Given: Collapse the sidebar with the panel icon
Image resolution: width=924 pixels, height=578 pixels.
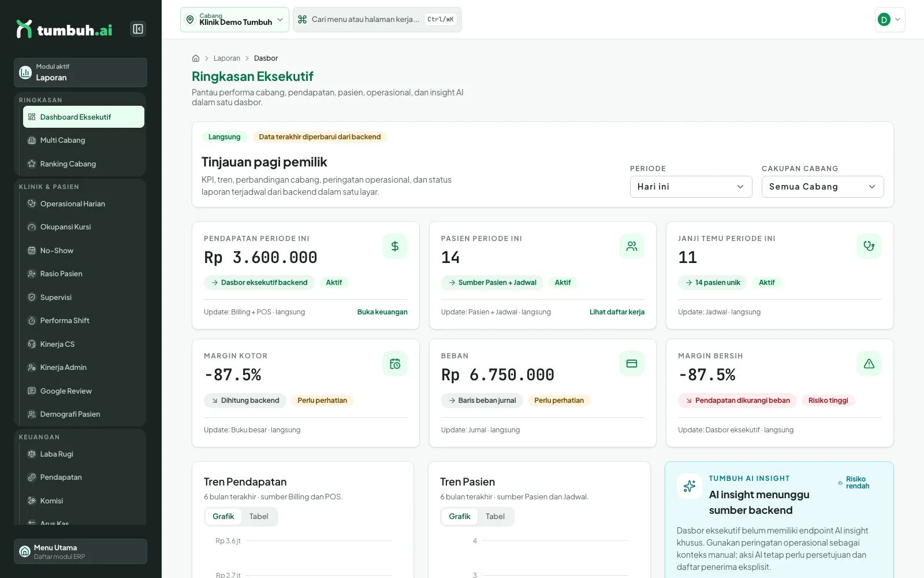Looking at the screenshot, I should coord(138,29).
